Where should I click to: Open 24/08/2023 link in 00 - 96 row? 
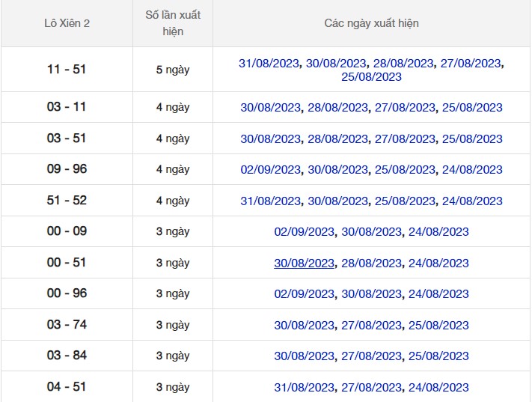point(438,294)
